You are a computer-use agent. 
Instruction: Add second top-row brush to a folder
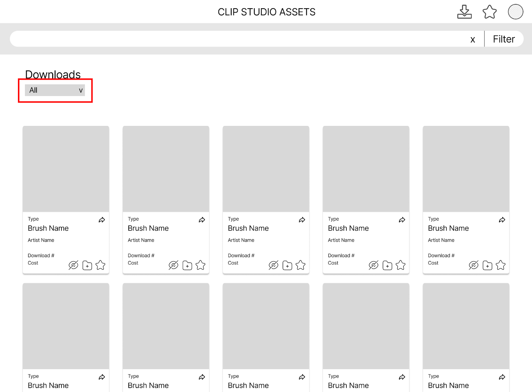(187, 265)
